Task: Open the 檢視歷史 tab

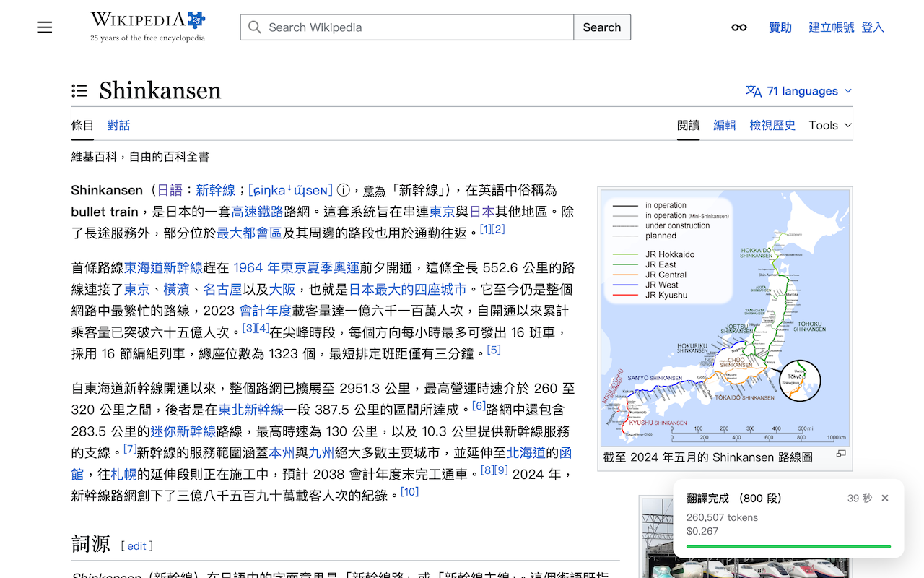Action: tap(772, 125)
